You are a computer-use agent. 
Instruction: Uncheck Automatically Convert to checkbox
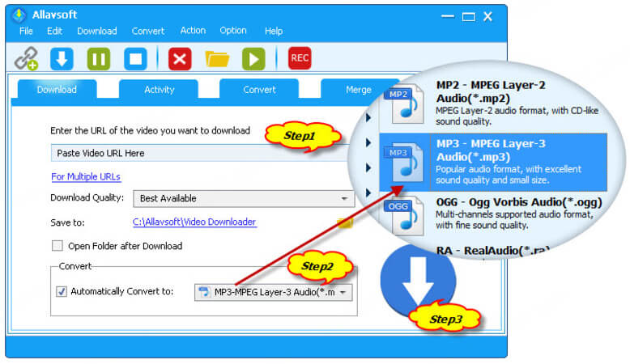pos(62,291)
